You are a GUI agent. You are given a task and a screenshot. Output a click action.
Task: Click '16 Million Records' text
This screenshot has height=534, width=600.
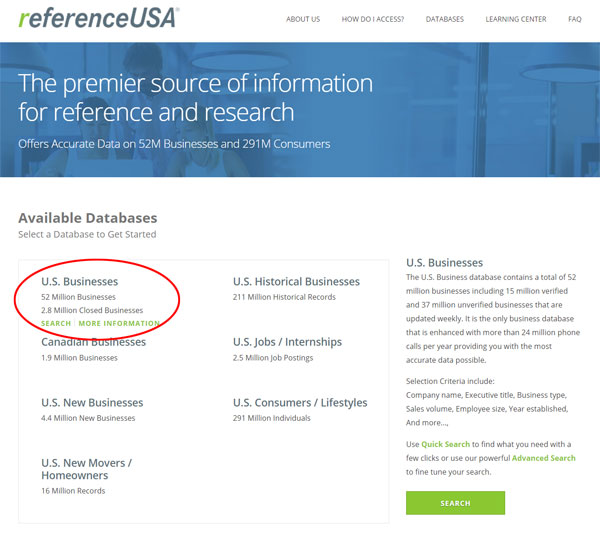tap(73, 491)
